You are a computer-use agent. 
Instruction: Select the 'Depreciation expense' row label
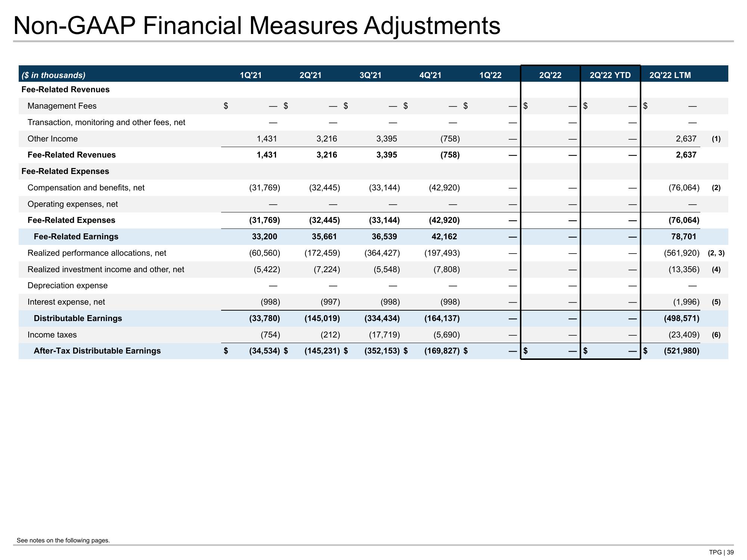68,286
